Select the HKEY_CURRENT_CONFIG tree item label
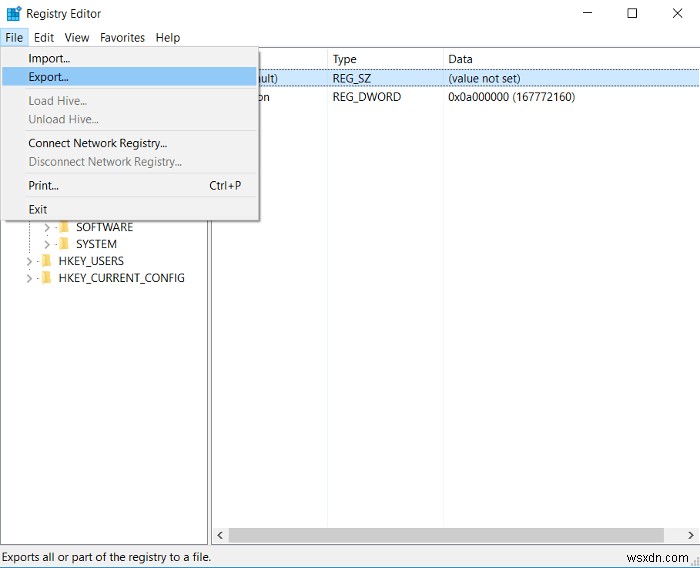Screen dimensions: 700x568 121,278
